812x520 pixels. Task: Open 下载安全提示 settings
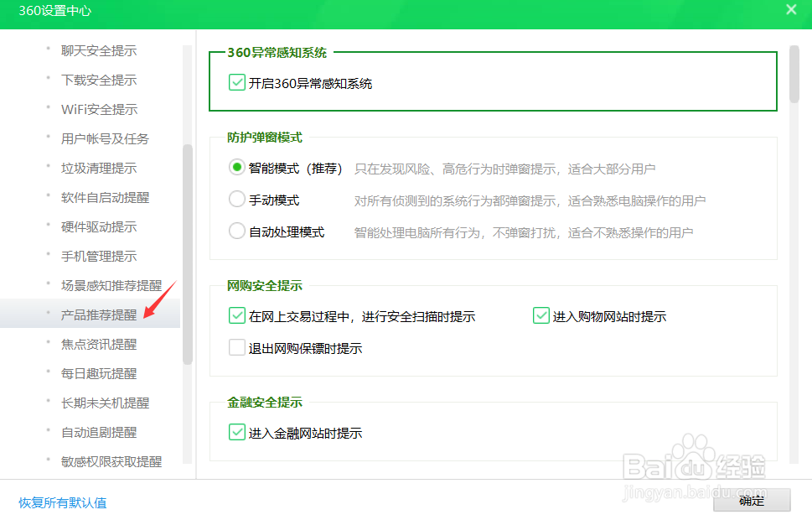click(99, 81)
